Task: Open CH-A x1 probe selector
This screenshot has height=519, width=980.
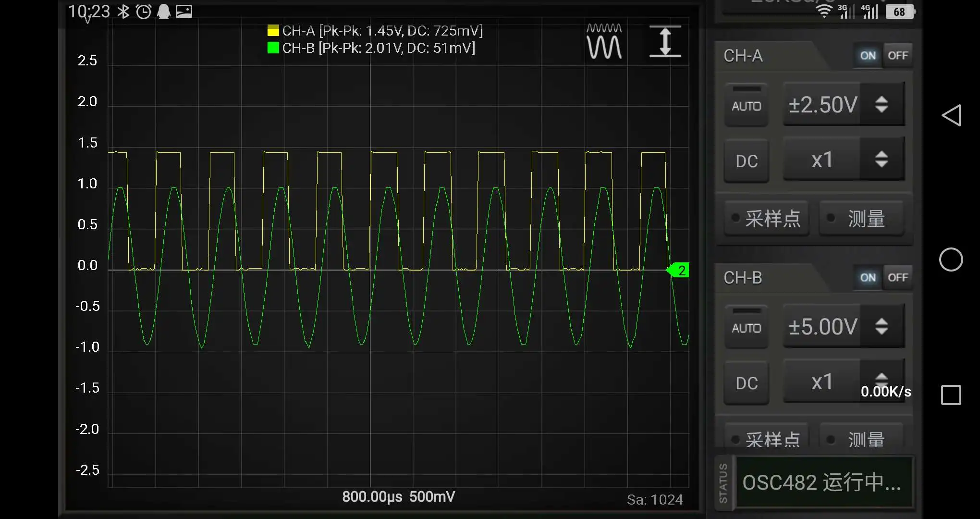Action: click(x=844, y=160)
